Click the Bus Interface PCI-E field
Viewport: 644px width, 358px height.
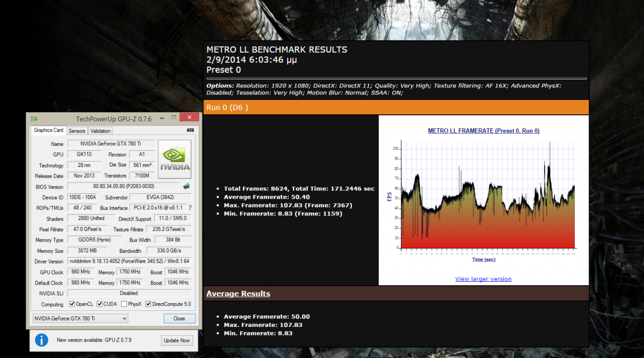(158, 208)
